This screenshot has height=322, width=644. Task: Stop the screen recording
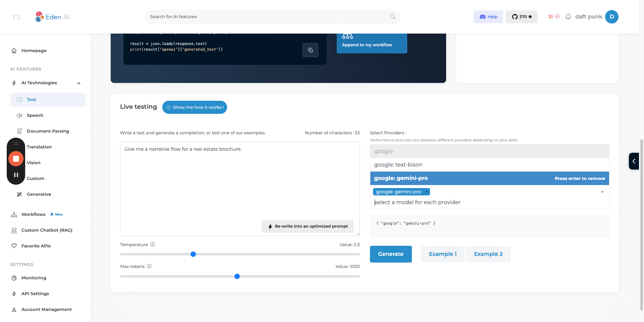pyautogui.click(x=16, y=159)
